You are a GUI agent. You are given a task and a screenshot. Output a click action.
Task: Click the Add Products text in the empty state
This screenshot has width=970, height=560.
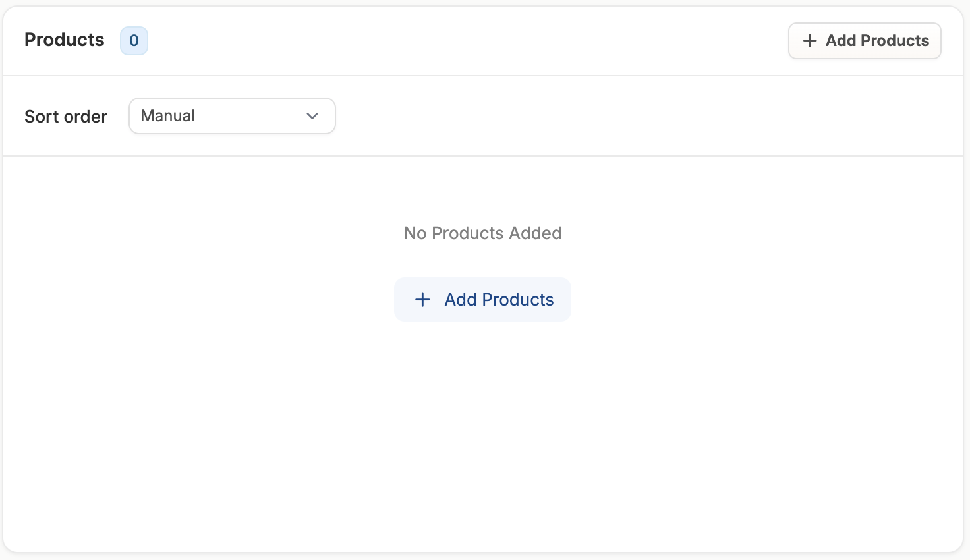tap(499, 300)
